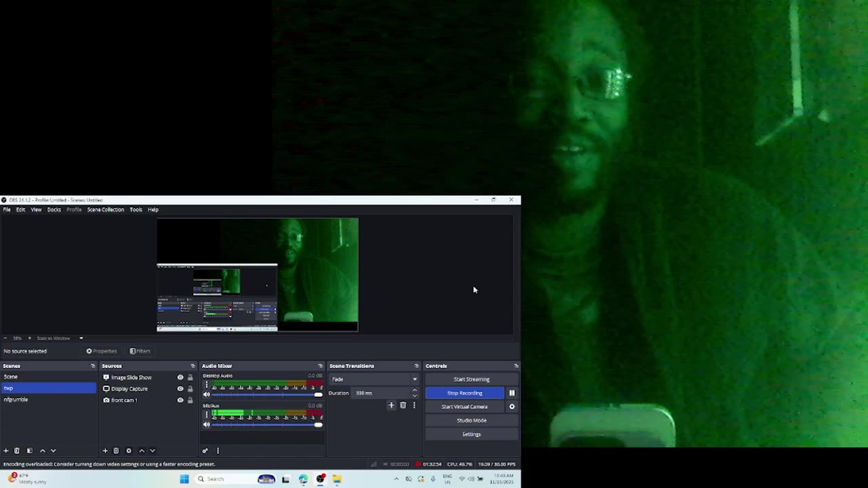The width and height of the screenshot is (868, 488).
Task: Select scene named Scene
Action: click(x=49, y=377)
